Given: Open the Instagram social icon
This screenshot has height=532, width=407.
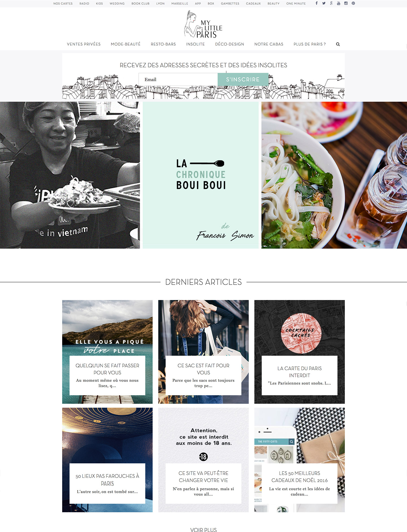Looking at the screenshot, I should pyautogui.click(x=346, y=3).
